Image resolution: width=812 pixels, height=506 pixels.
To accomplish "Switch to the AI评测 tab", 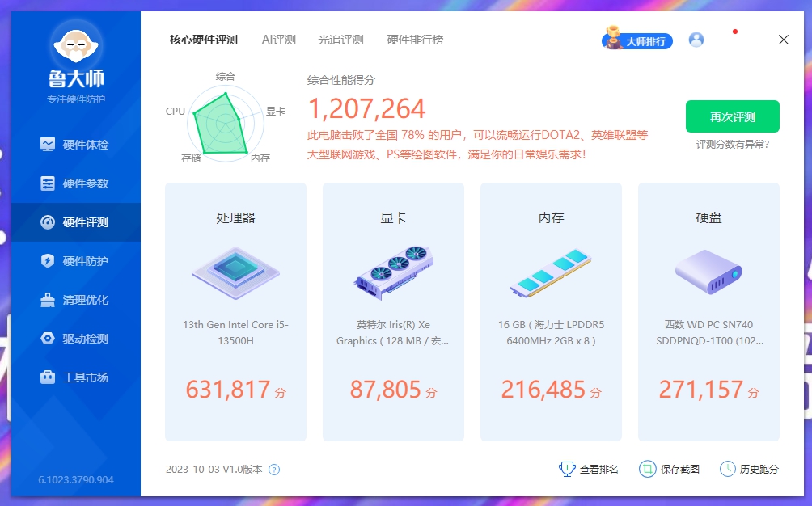I will click(278, 39).
